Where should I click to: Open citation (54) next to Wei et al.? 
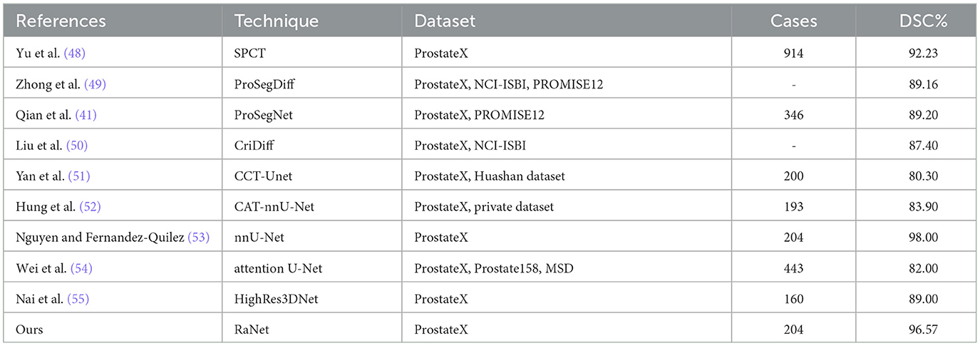82,268
